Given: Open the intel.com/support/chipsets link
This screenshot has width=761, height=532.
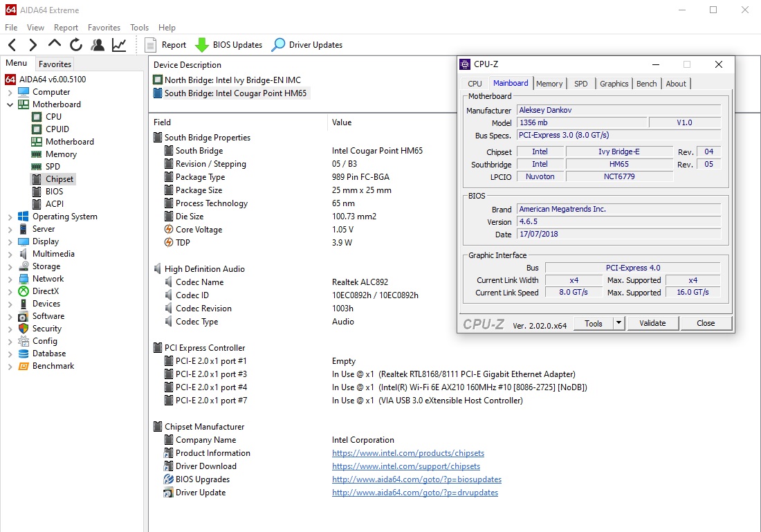Looking at the screenshot, I should 406,466.
